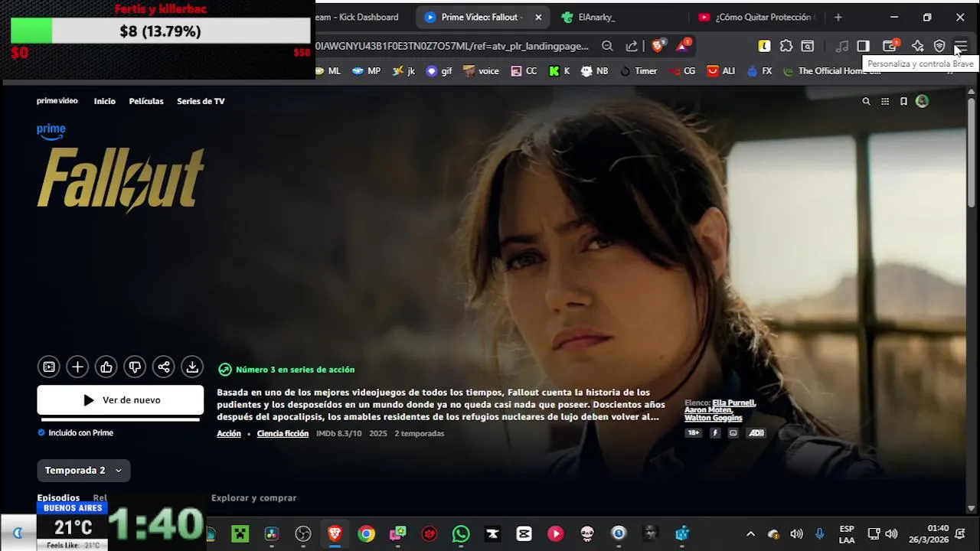
Task: Open Películas in Prime Video nav
Action: click(146, 101)
